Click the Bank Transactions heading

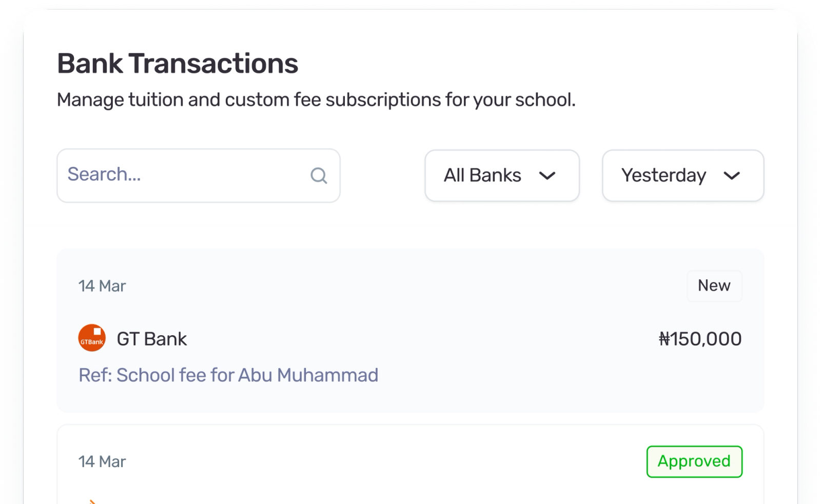pos(178,64)
